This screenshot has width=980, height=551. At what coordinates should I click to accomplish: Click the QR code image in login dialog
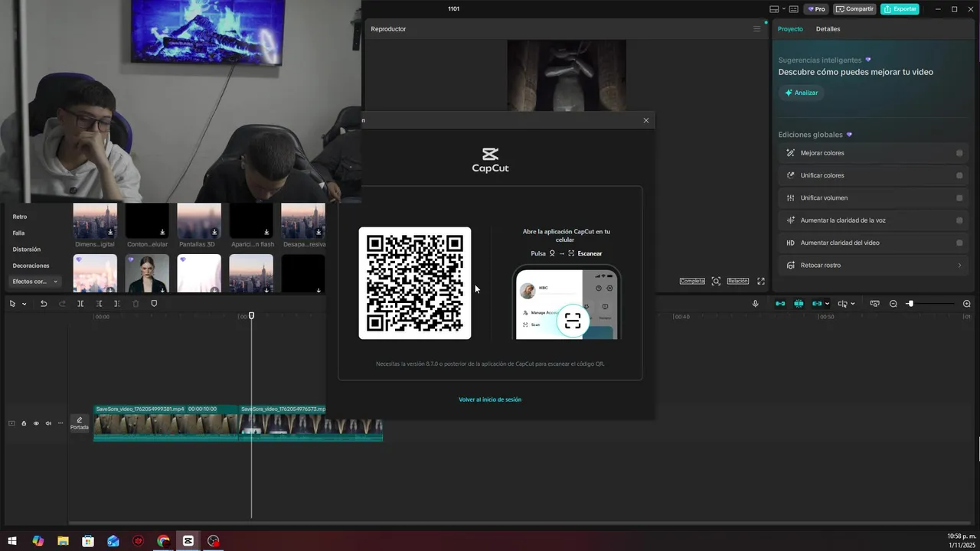(415, 283)
